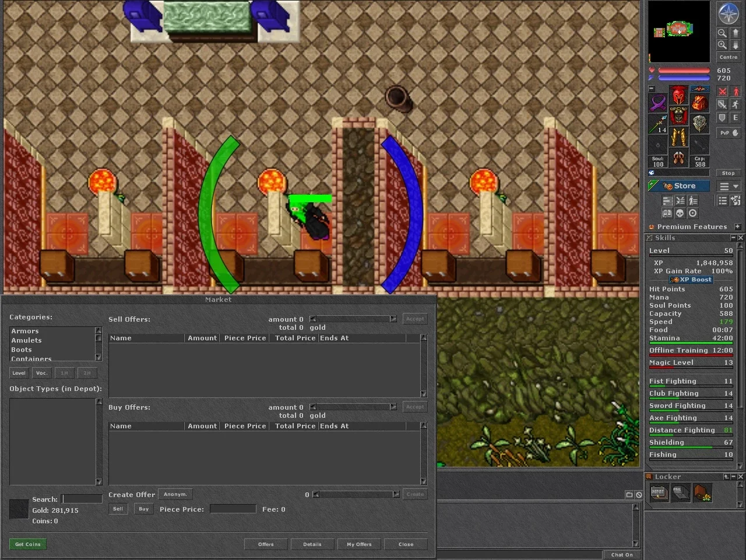Open the red backpack slot
Viewport: 746px width, 560px height.
point(699,103)
